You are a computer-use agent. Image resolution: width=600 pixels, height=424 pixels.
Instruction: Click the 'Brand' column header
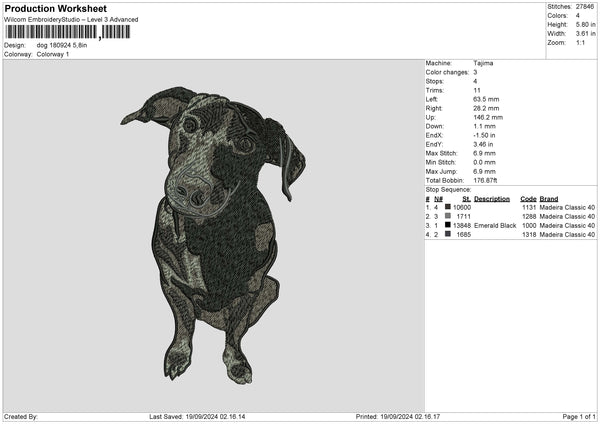(549, 199)
